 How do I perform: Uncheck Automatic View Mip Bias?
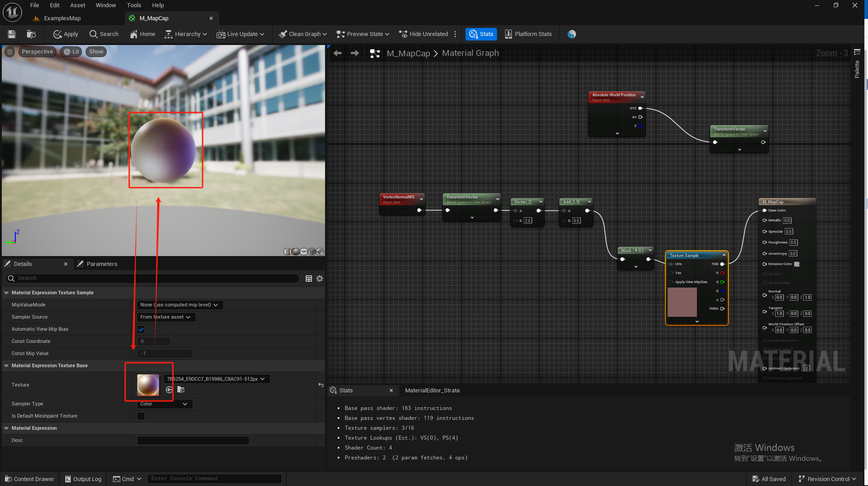tap(141, 329)
